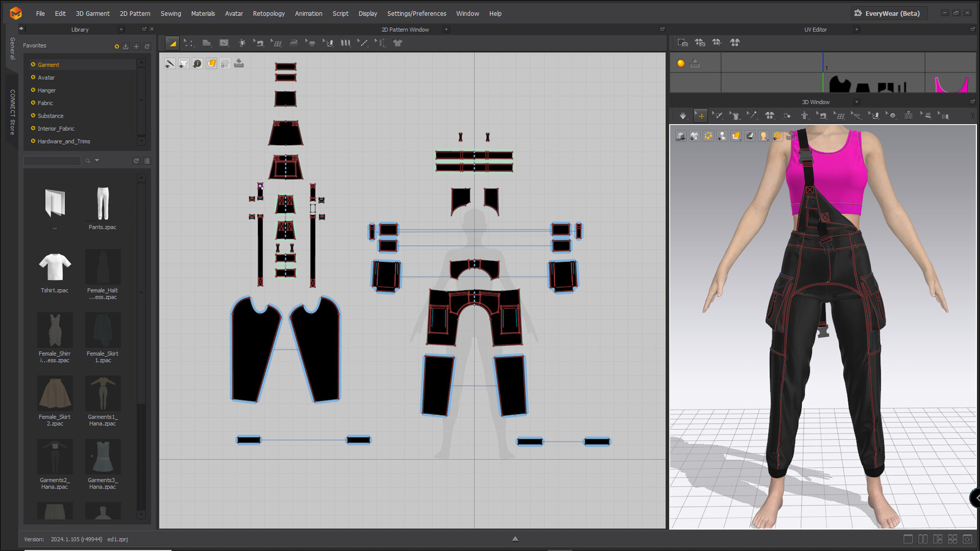Screen dimensions: 980x551
Task: Select the Polygon pattern tool in 2D toolbar
Action: click(206, 43)
